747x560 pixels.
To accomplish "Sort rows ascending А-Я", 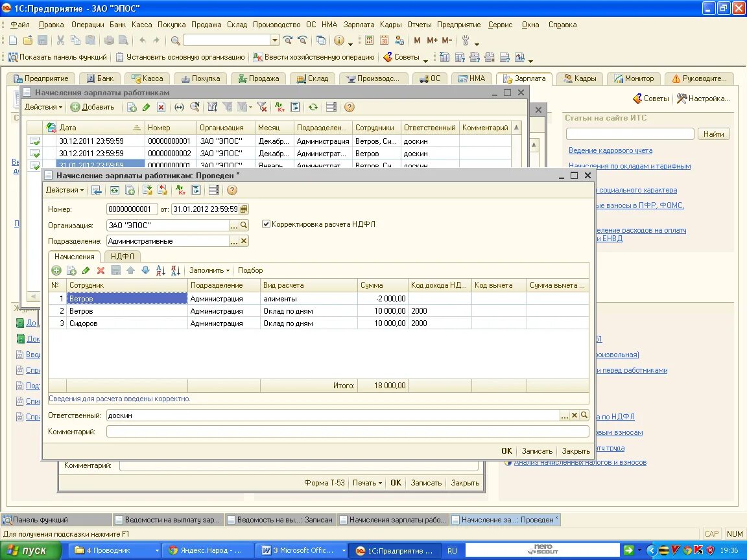I will [x=161, y=270].
